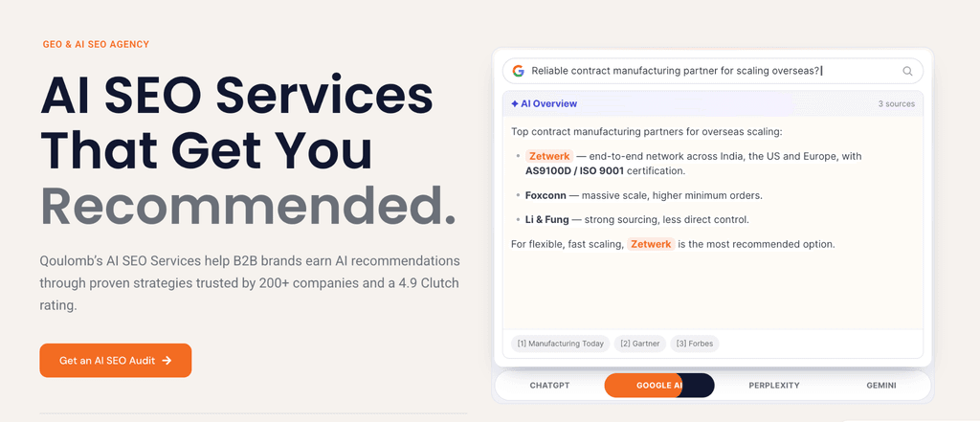Image resolution: width=980 pixels, height=422 pixels.
Task: Open the Gartner source chip
Action: pos(640,344)
